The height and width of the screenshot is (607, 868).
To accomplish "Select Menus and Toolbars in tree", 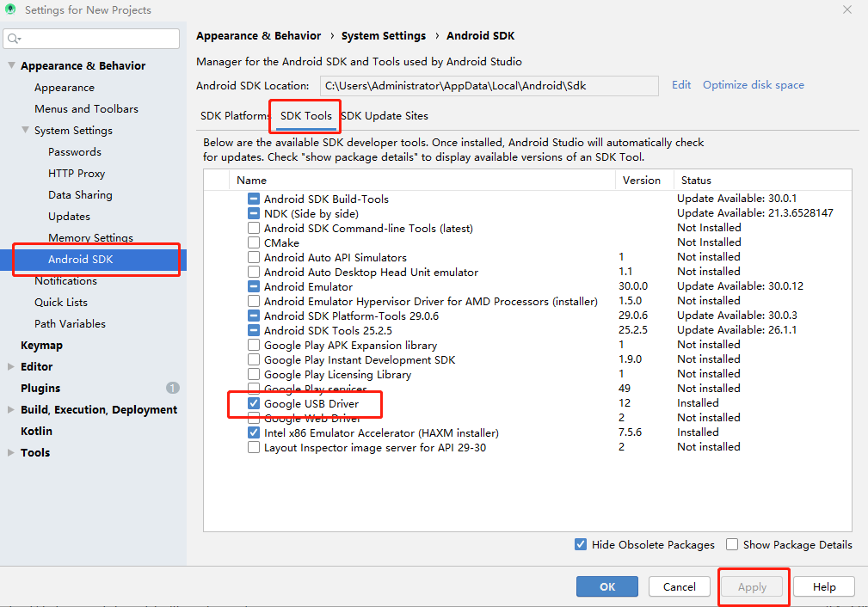I will click(x=86, y=109).
